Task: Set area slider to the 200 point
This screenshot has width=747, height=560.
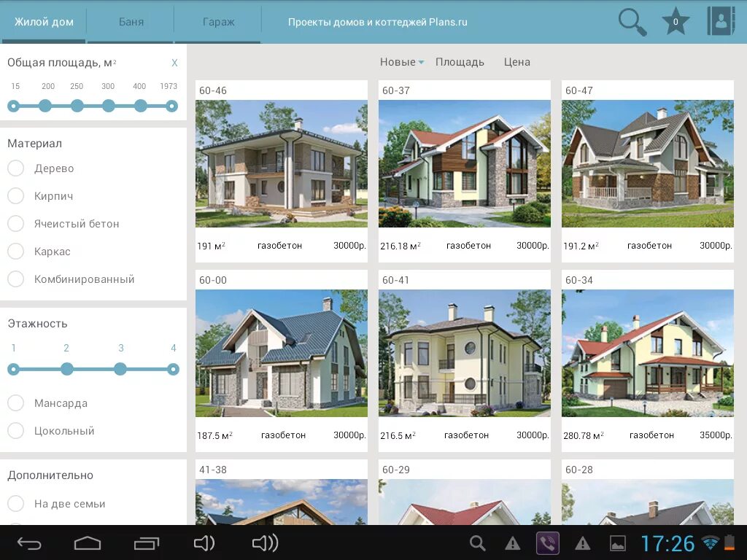Action: pyautogui.click(x=45, y=106)
